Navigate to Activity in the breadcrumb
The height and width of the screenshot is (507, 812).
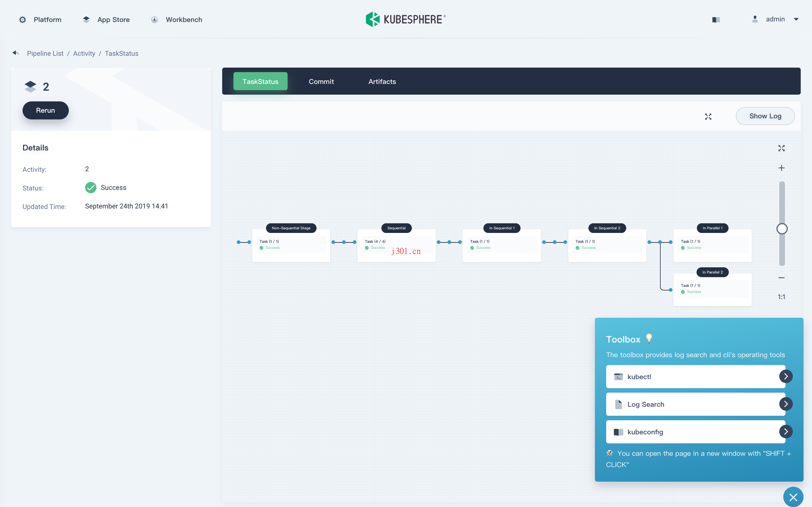coord(84,53)
